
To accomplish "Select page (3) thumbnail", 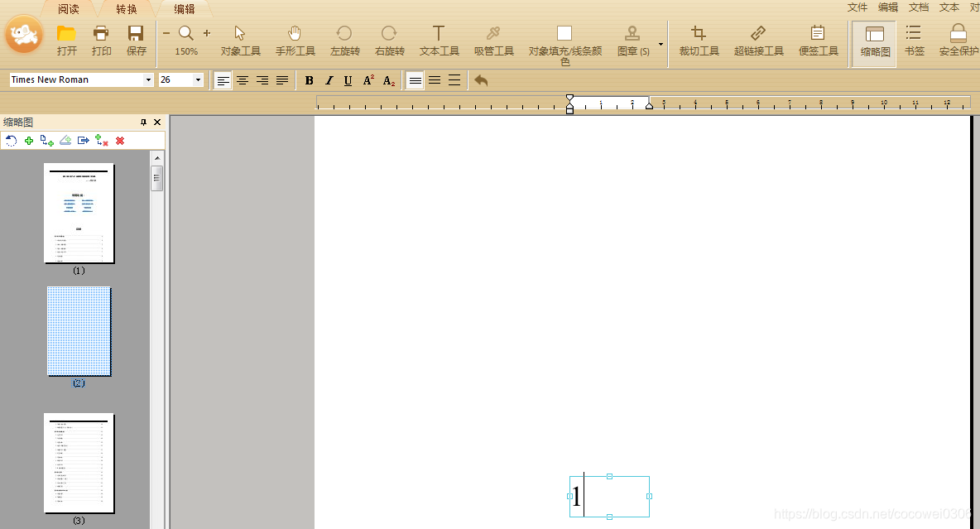I will pyautogui.click(x=79, y=464).
